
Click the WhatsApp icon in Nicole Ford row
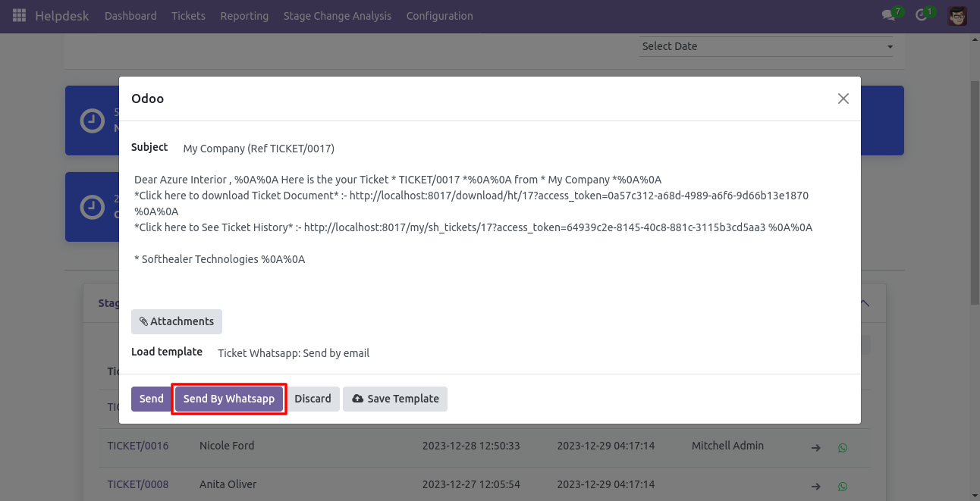[x=843, y=447]
